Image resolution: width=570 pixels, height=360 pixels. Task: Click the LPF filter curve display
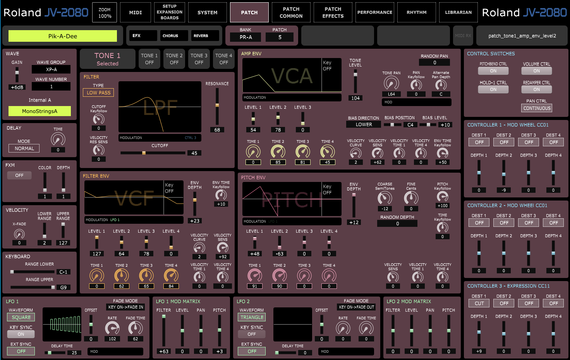click(x=160, y=107)
